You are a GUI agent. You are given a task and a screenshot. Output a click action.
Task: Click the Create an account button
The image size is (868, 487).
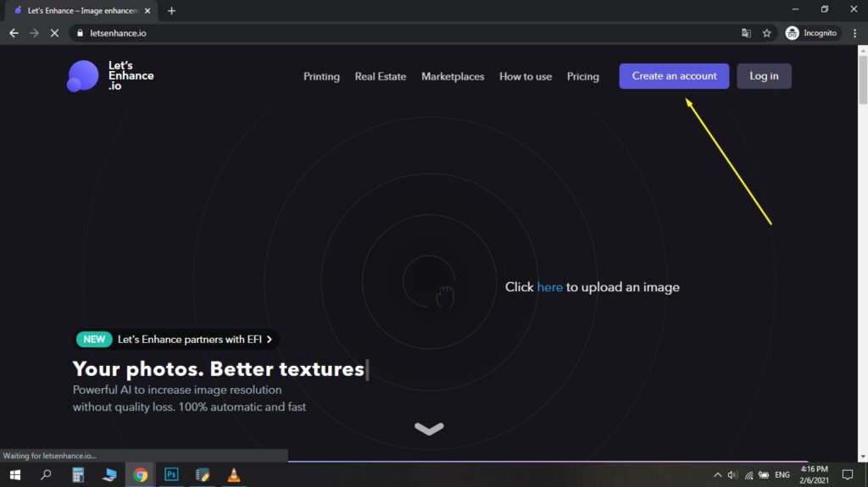[x=674, y=76]
